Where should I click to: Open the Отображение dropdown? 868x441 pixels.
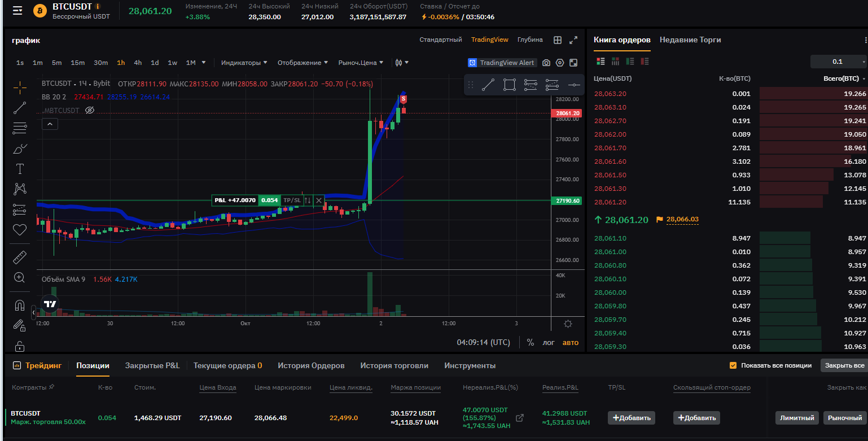pyautogui.click(x=303, y=63)
